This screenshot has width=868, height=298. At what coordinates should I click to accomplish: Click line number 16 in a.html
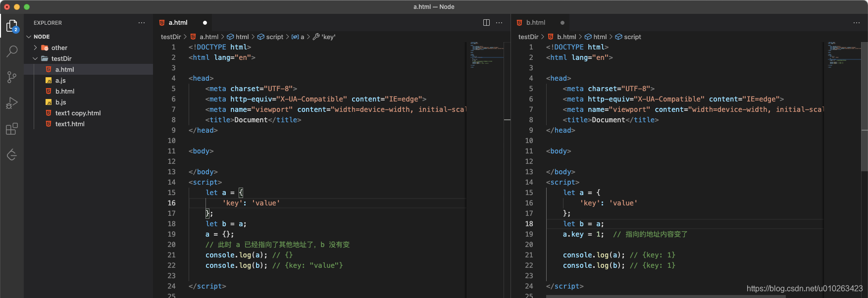point(171,203)
